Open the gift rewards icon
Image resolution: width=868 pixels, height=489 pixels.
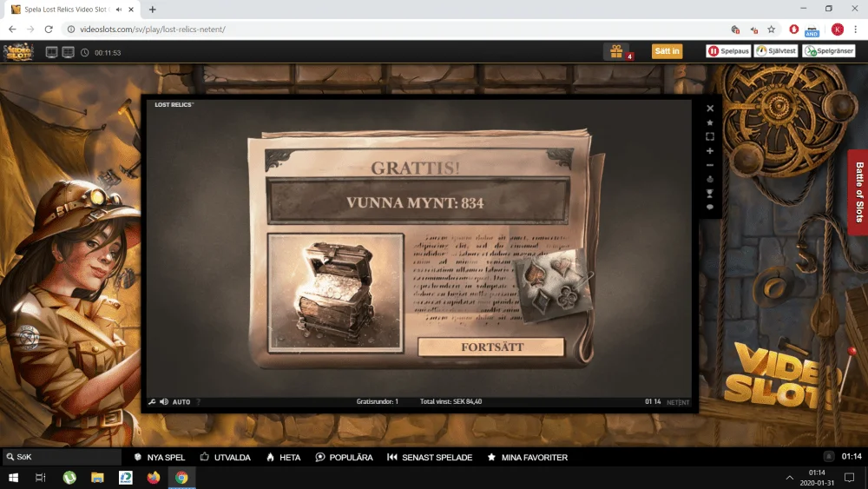click(x=616, y=51)
